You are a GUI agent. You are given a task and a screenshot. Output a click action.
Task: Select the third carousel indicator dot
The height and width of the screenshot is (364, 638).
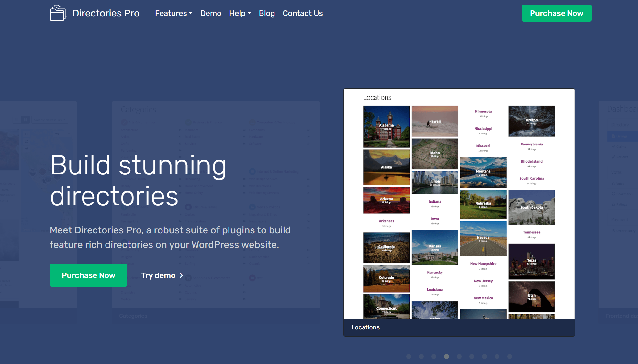click(x=434, y=356)
